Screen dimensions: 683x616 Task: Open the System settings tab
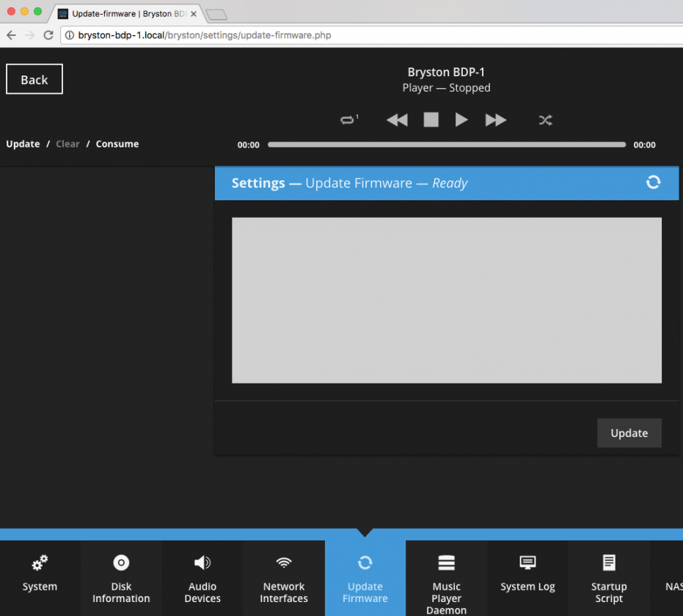[40, 578]
